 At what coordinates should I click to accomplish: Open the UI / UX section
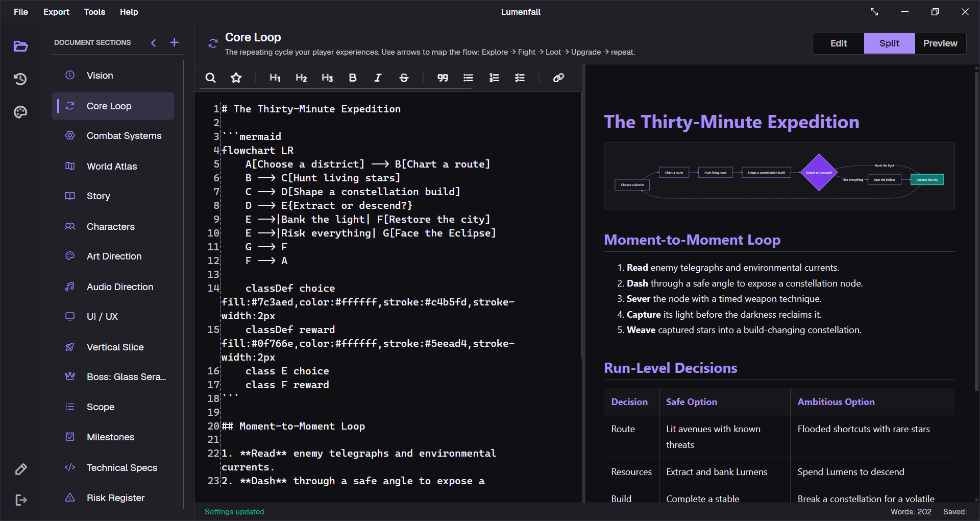coord(113,317)
